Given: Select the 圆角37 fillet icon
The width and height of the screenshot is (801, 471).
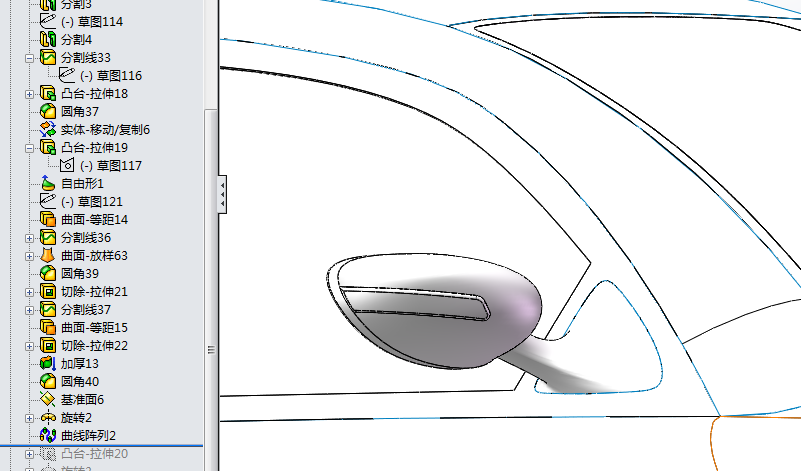Looking at the screenshot, I should tap(48, 111).
